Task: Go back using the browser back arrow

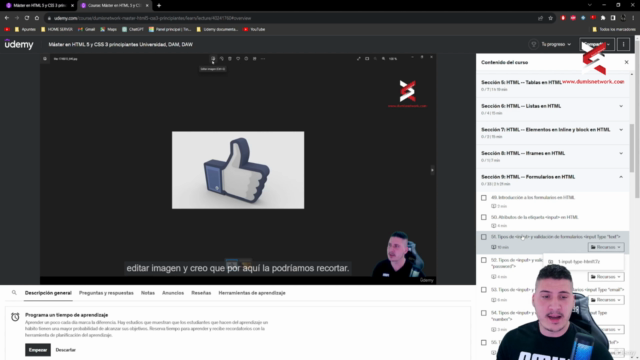Action: (7, 18)
